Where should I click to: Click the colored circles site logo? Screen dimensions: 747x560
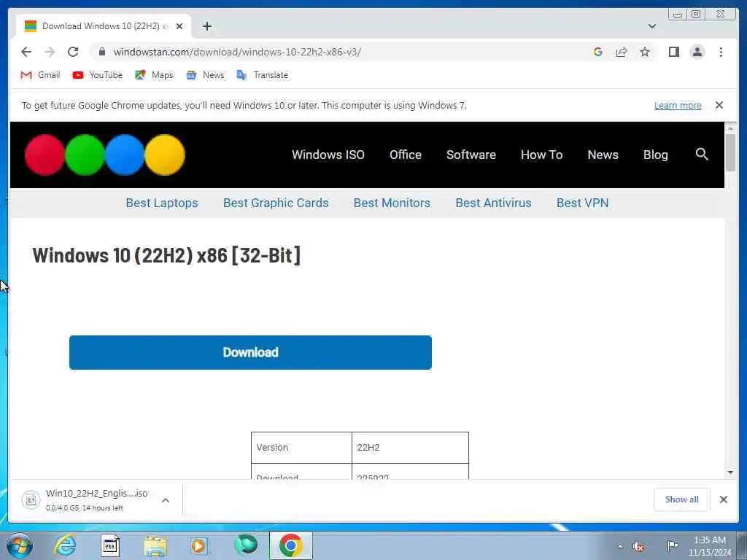pyautogui.click(x=105, y=155)
